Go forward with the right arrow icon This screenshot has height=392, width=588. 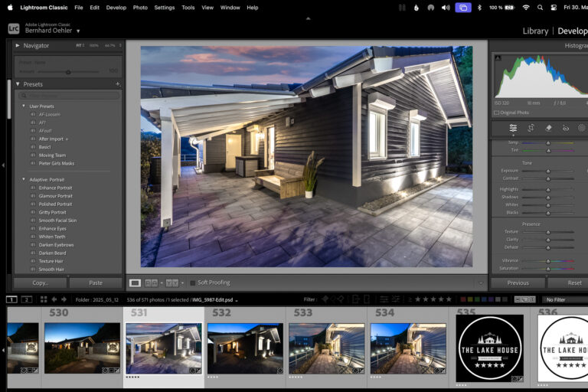coord(64,299)
